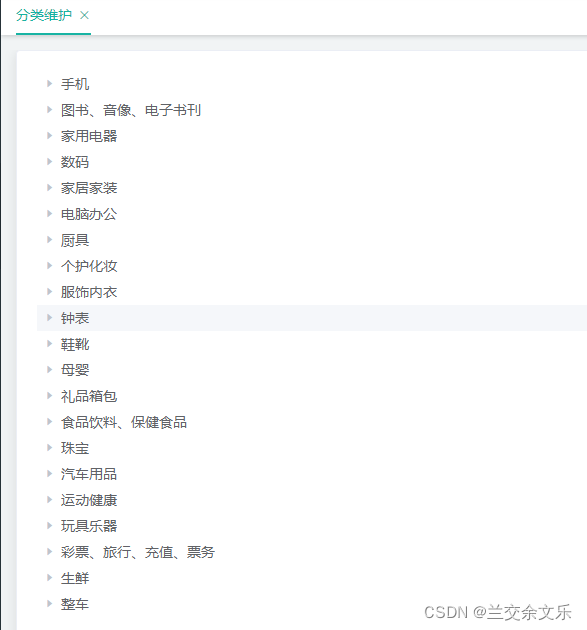Select 彩票、旅行、充值、票务 category

138,552
